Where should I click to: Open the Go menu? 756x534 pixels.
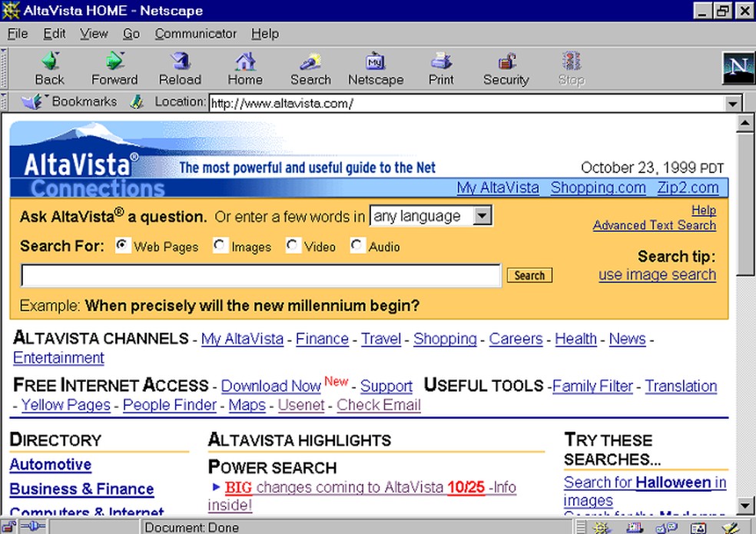(x=131, y=33)
